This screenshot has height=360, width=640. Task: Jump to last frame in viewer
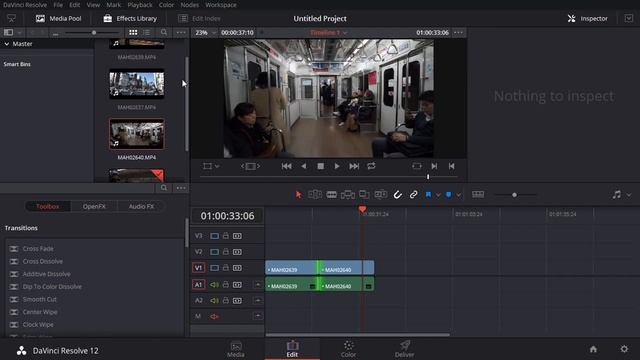(354, 166)
